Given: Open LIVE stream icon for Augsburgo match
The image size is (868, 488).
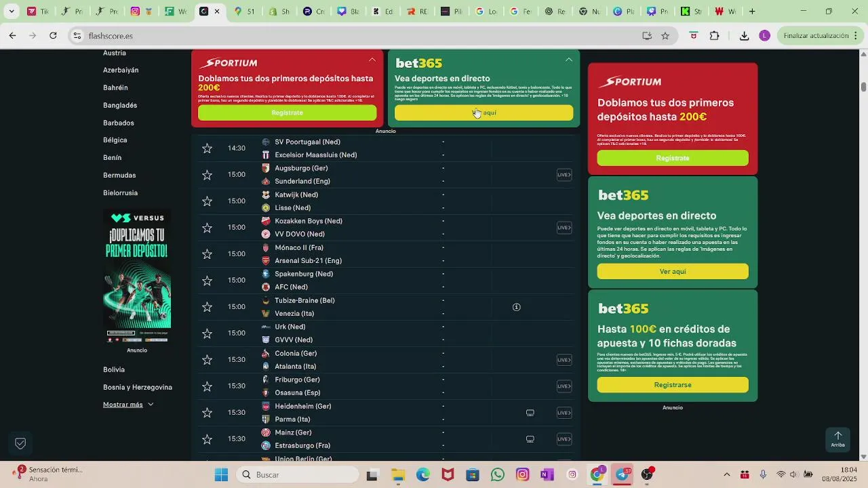Looking at the screenshot, I should pos(564,175).
